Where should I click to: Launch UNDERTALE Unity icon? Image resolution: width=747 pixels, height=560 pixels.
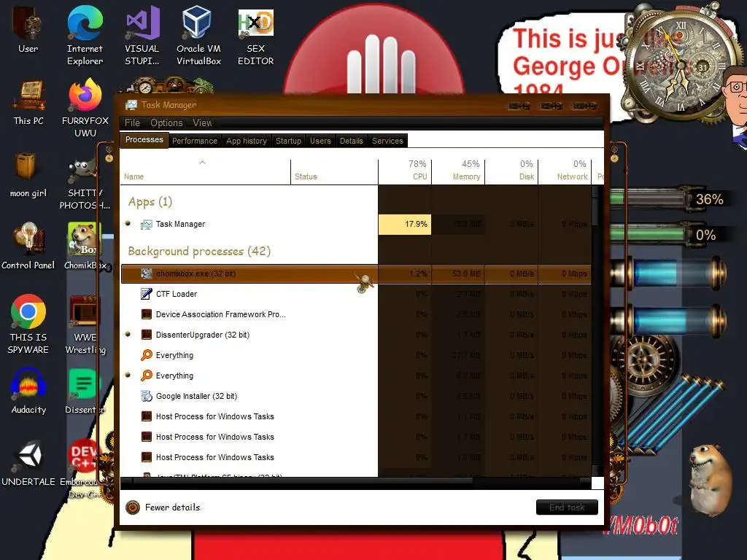(x=28, y=463)
